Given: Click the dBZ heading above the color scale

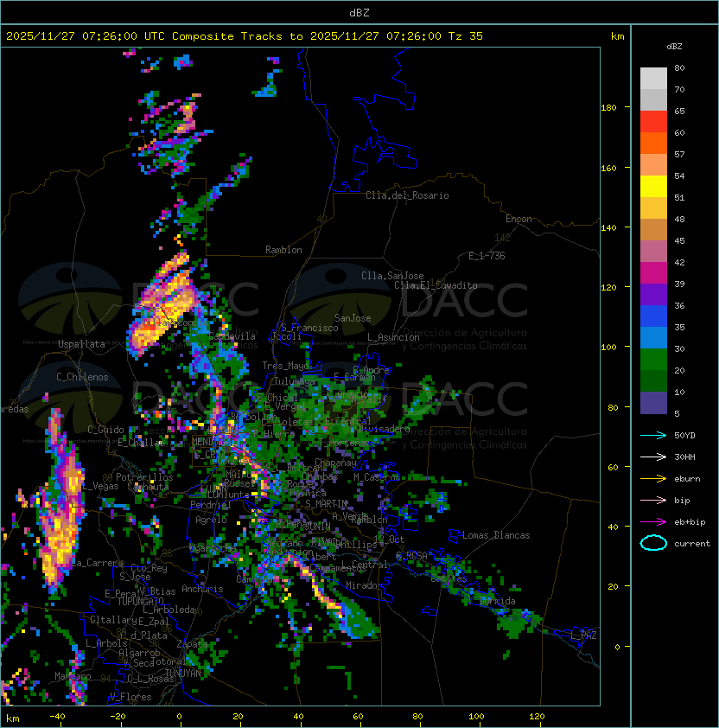Looking at the screenshot, I should click(674, 47).
